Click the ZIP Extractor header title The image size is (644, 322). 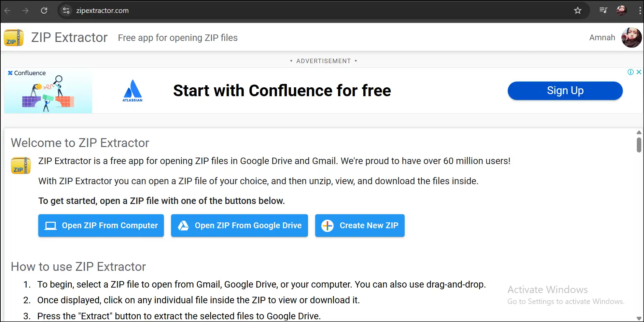click(69, 38)
